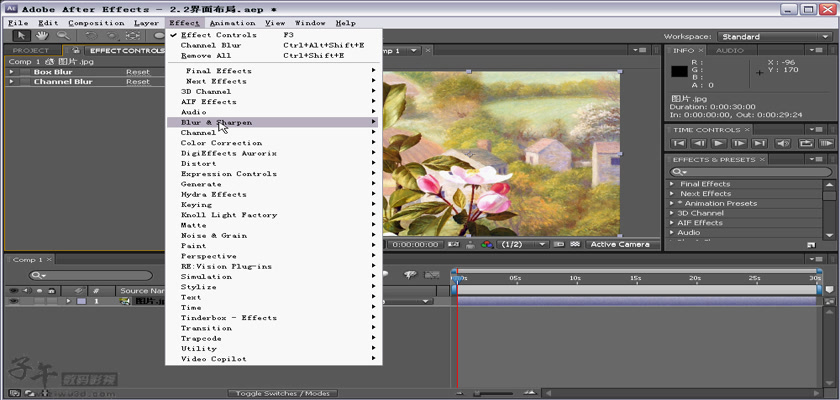The height and width of the screenshot is (400, 840).
Task: Click the zoom-out mountain icon on timeline bottom
Action: 460,393
